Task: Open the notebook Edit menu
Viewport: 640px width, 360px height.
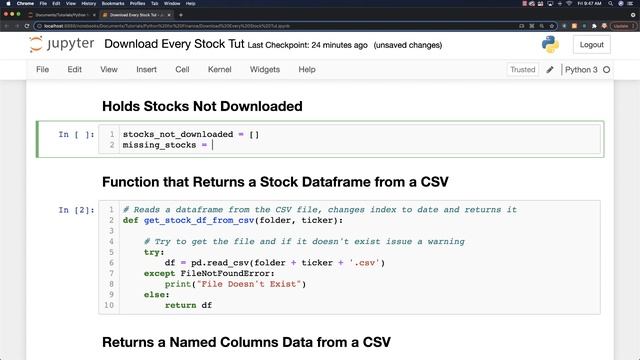Action: (x=75, y=69)
